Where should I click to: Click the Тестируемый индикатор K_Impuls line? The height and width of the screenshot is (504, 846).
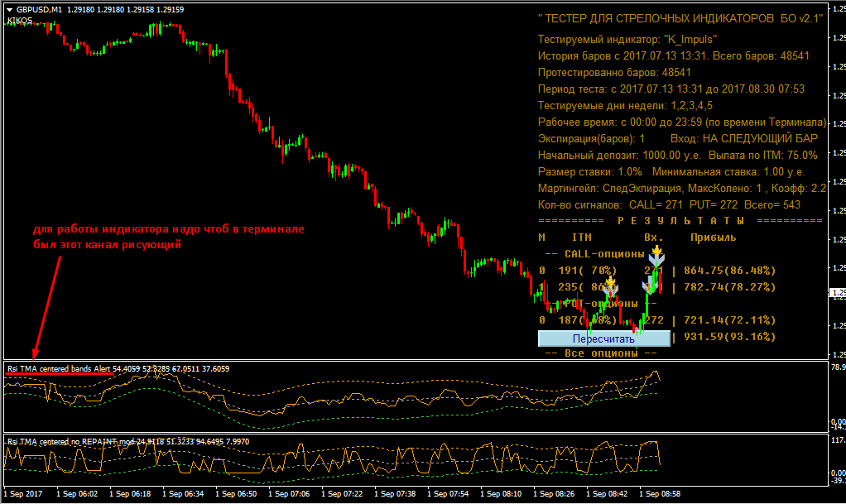tap(627, 39)
